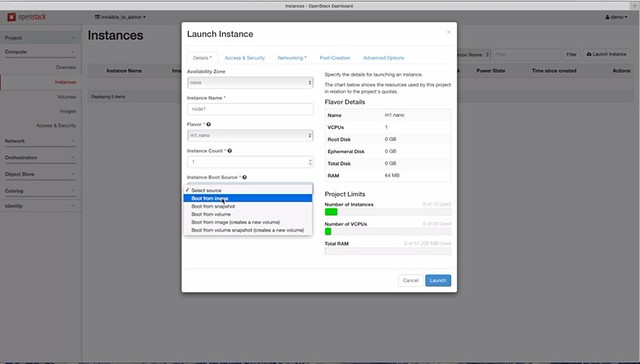
Task: Collapse the Compute sidebar section
Action: (40, 52)
